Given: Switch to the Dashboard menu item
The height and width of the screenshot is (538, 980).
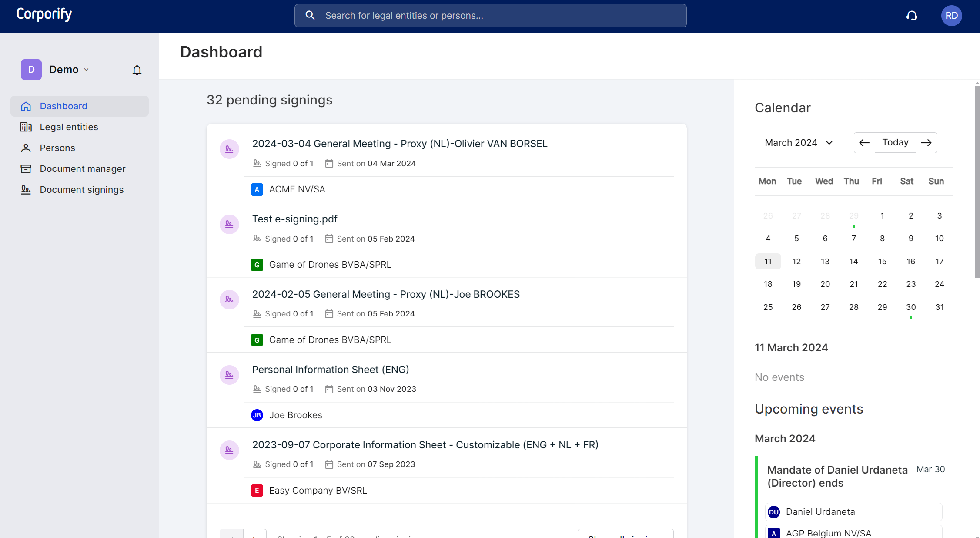Looking at the screenshot, I should click(x=64, y=106).
